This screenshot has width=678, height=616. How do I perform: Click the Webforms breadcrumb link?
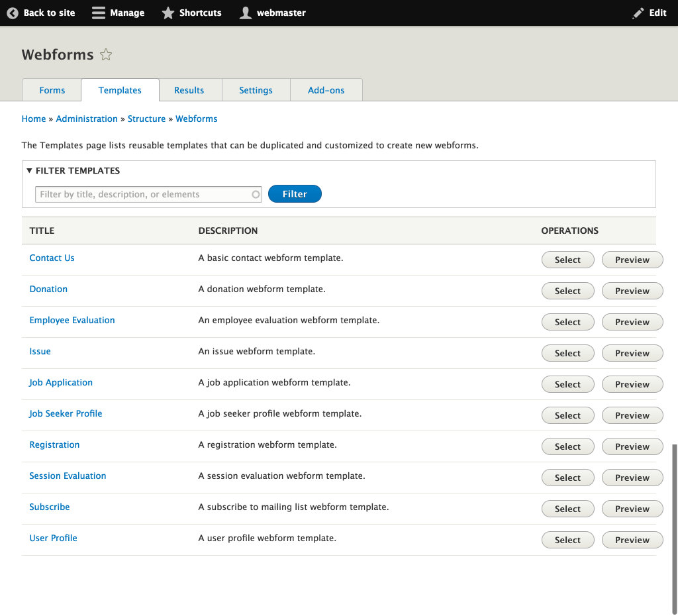point(196,119)
